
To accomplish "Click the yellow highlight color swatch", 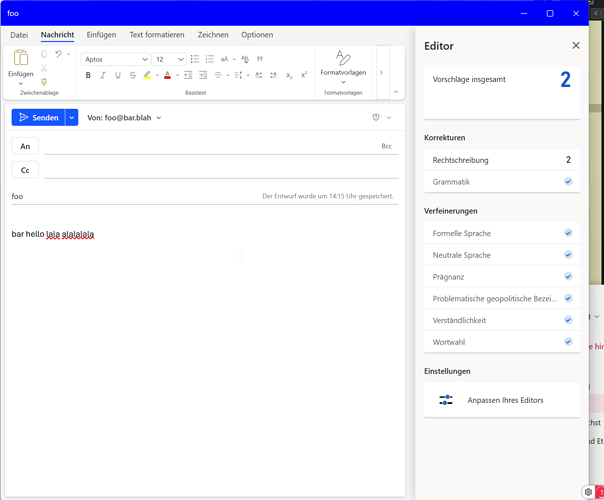I will click(x=147, y=75).
